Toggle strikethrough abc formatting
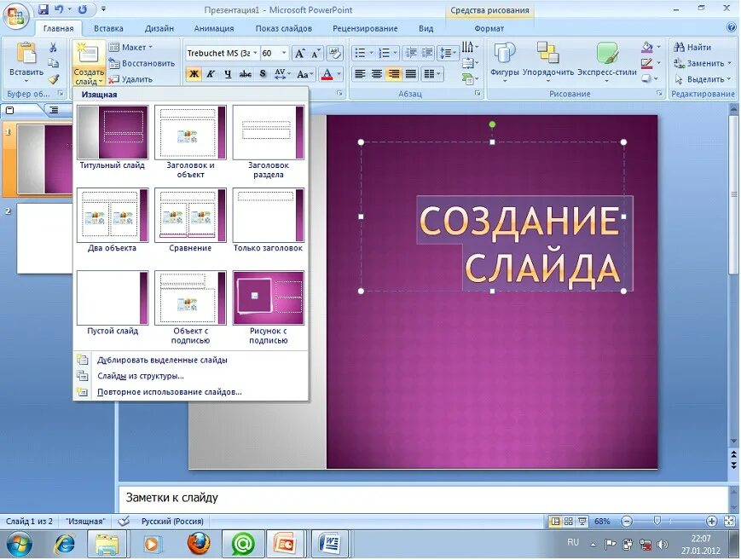Image resolution: width=741 pixels, height=560 pixels. [246, 74]
